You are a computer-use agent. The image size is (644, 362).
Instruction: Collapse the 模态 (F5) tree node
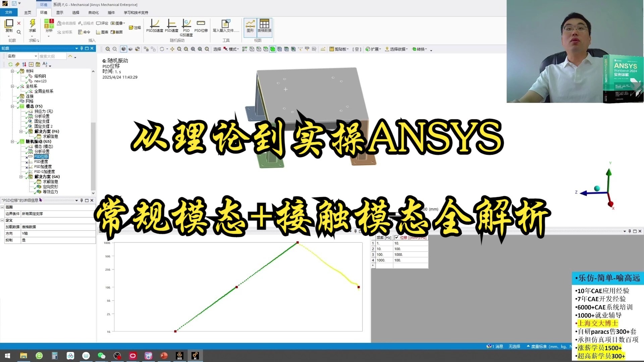click(12, 106)
